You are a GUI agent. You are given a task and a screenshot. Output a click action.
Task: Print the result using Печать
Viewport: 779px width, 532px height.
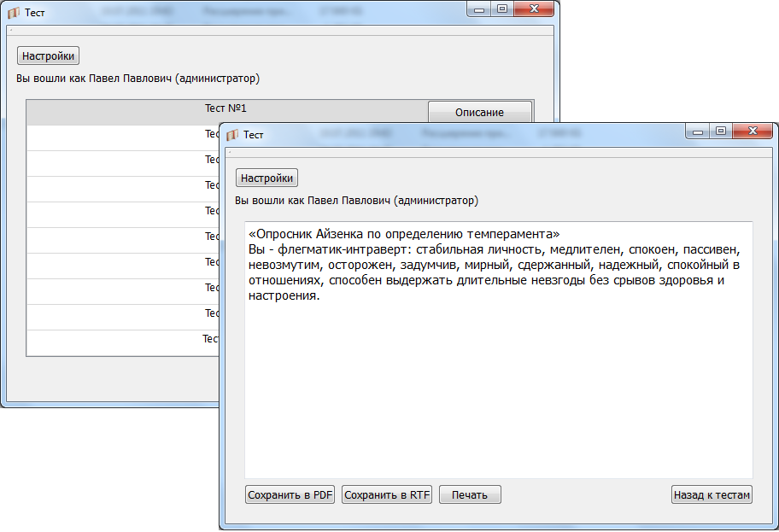(470, 494)
